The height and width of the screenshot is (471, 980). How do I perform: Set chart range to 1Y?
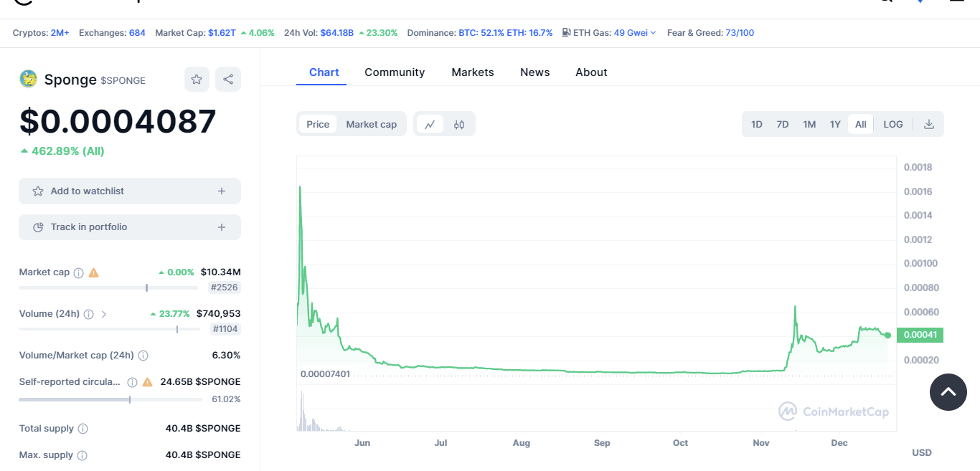tap(835, 124)
